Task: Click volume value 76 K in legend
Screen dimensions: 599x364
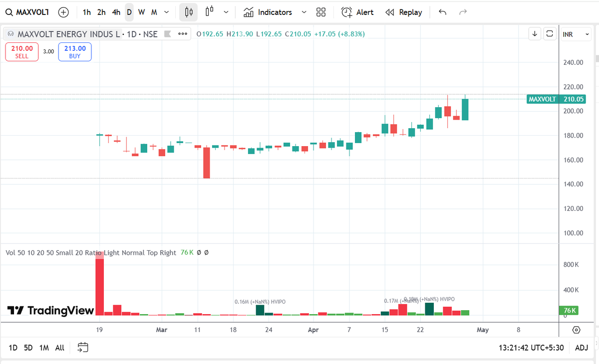Action: coord(187,253)
